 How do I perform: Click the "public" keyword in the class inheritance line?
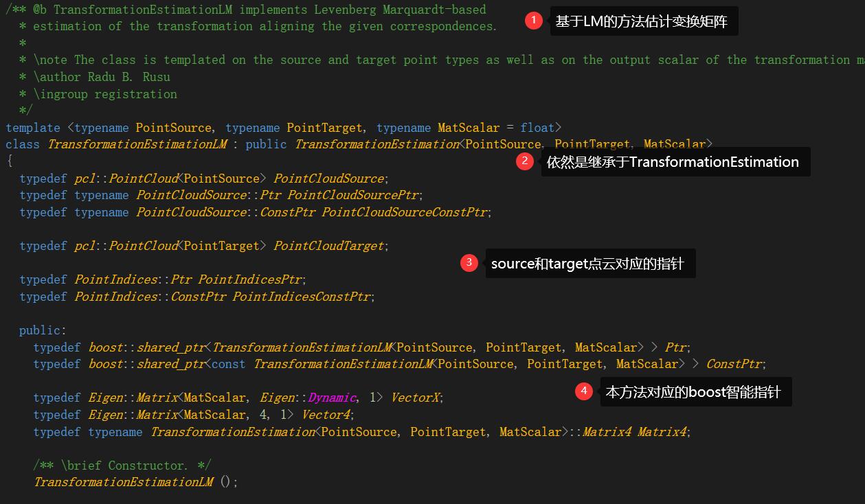point(266,144)
